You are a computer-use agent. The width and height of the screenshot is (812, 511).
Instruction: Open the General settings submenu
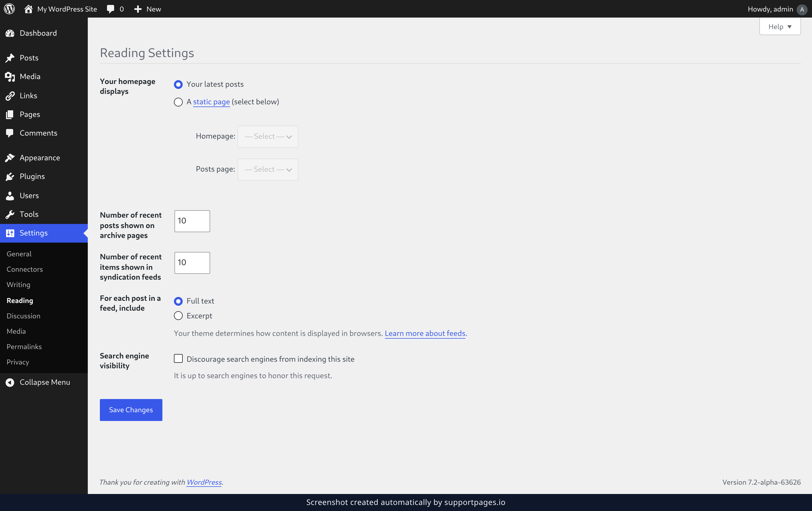(19, 254)
